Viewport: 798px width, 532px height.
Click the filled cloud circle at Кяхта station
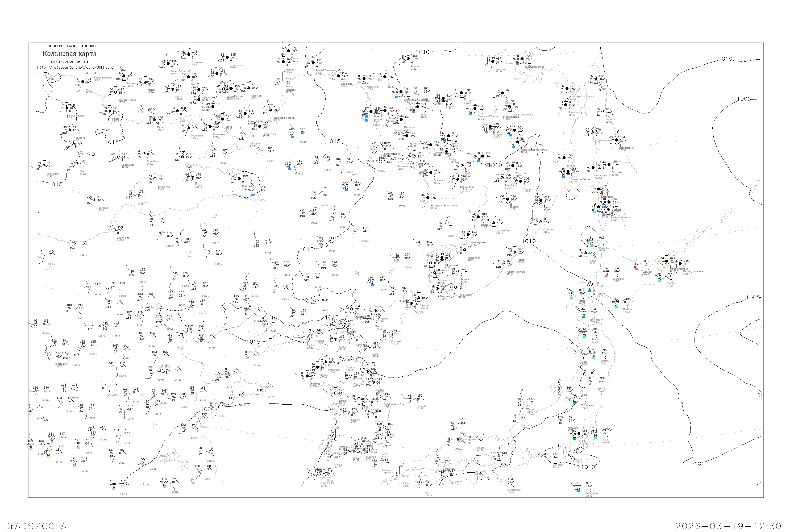pos(83,82)
